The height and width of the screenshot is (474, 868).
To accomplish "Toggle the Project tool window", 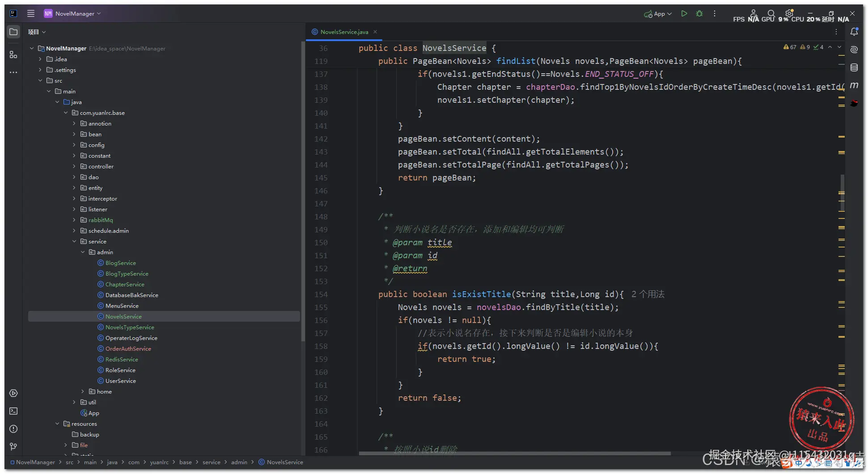I will click(x=13, y=32).
